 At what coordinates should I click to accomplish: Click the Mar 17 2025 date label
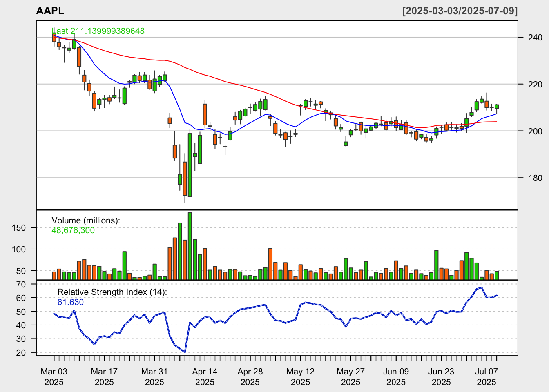click(104, 377)
